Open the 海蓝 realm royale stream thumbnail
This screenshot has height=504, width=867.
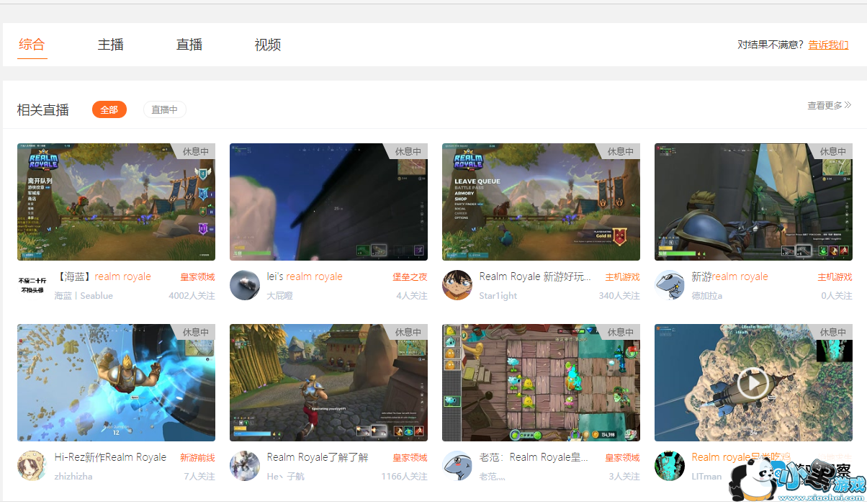116,202
